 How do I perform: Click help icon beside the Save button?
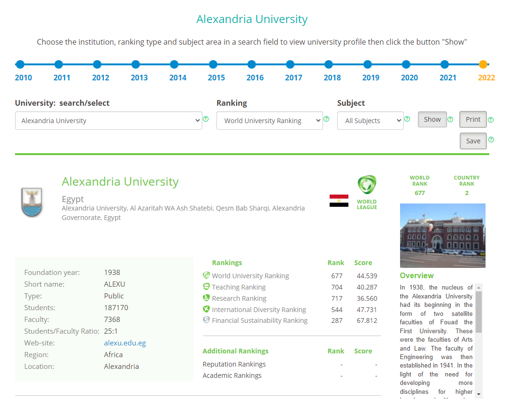(491, 140)
